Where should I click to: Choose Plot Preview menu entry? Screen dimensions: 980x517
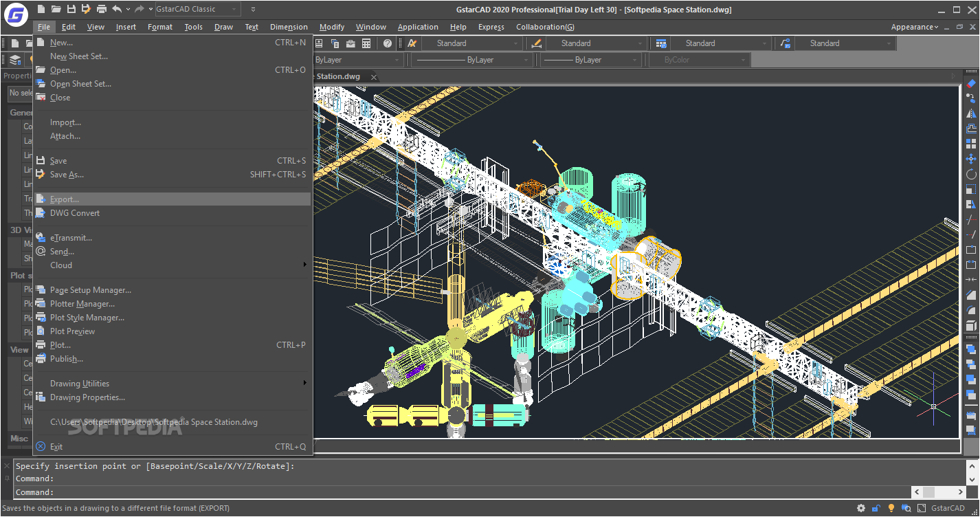coord(173,331)
